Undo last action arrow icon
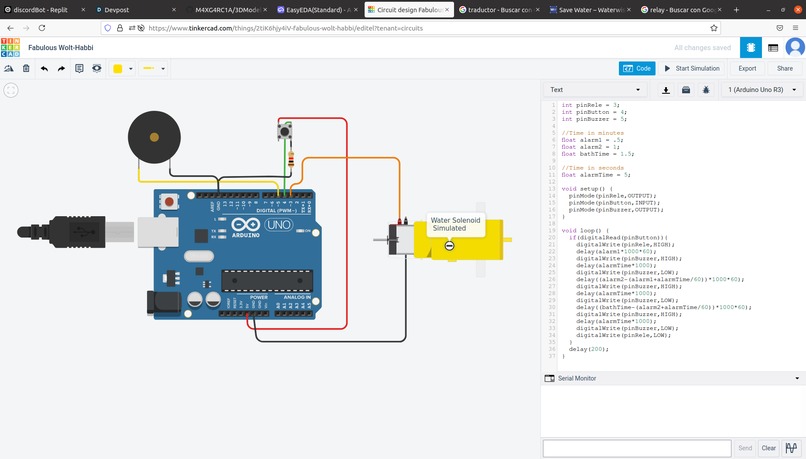 (44, 68)
